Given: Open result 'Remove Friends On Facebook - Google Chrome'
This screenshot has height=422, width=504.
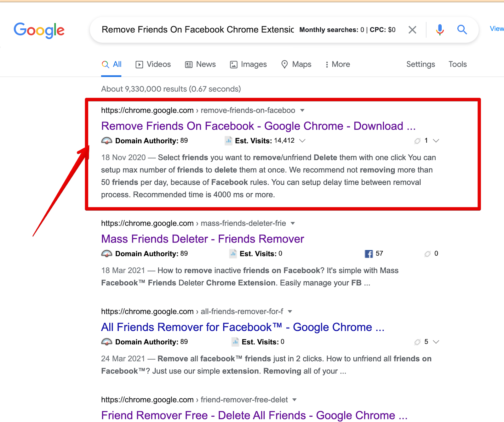Looking at the screenshot, I should pyautogui.click(x=258, y=126).
